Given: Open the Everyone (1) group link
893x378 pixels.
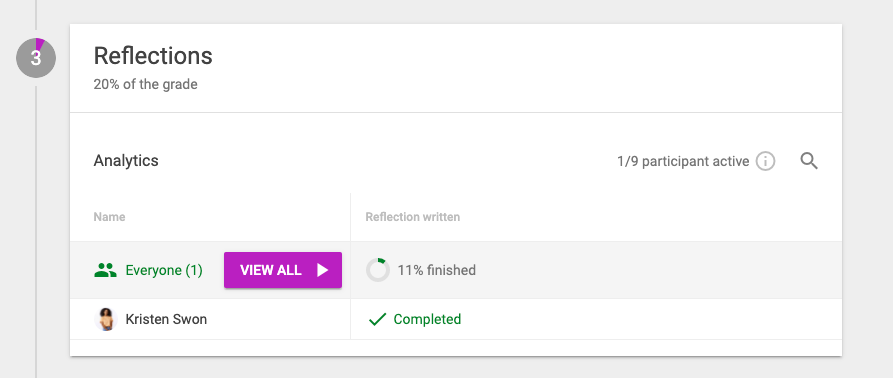Looking at the screenshot, I should (x=164, y=270).
